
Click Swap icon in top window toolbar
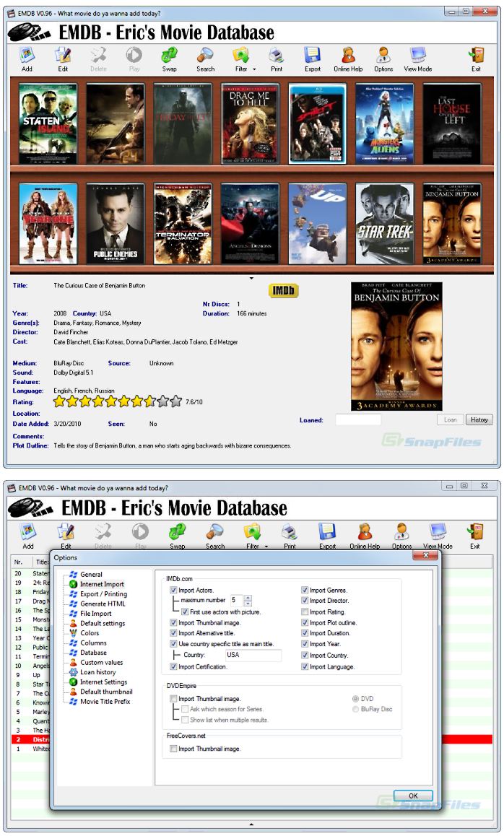(x=170, y=59)
